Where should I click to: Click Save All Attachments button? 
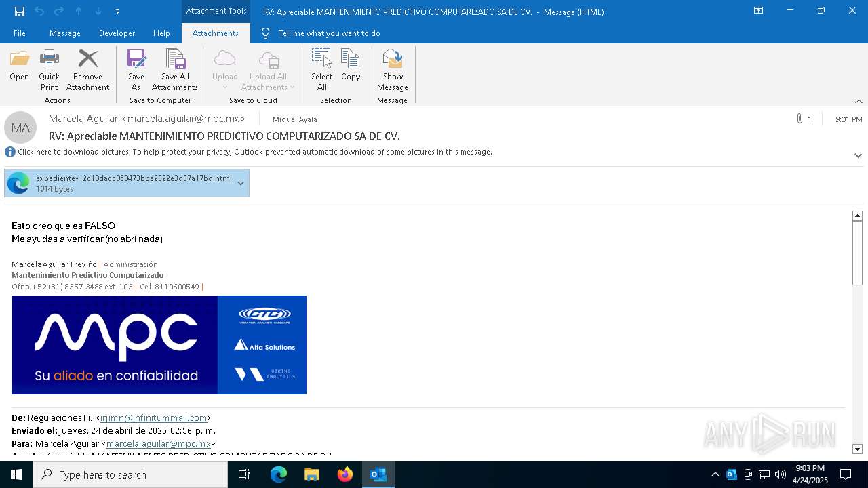pyautogui.click(x=175, y=70)
